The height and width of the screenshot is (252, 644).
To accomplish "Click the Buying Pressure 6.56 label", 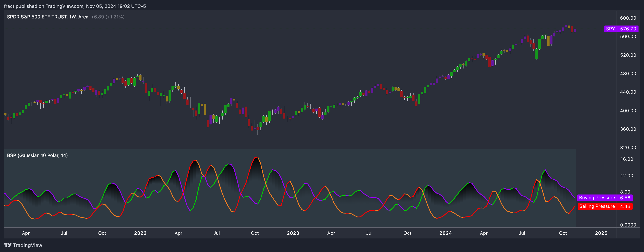I will click(x=605, y=198).
